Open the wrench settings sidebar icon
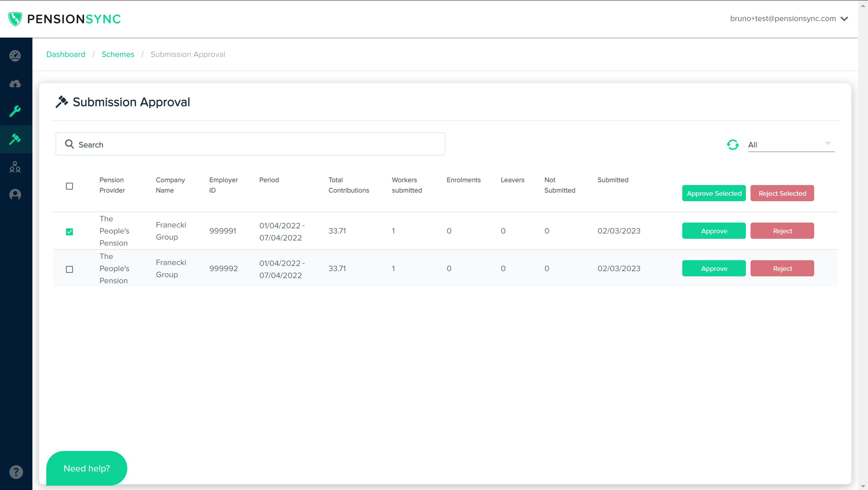868x490 pixels. (x=15, y=111)
